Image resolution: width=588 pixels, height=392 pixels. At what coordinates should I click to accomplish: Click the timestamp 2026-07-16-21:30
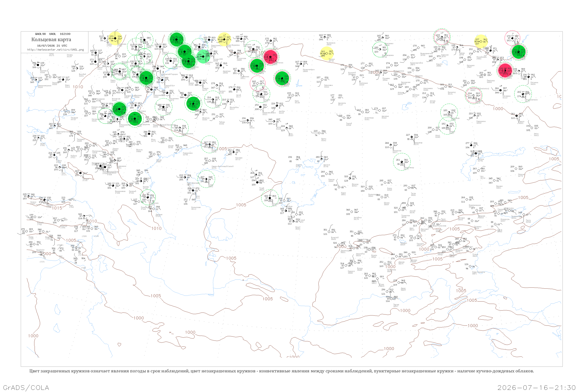pyautogui.click(x=536, y=388)
